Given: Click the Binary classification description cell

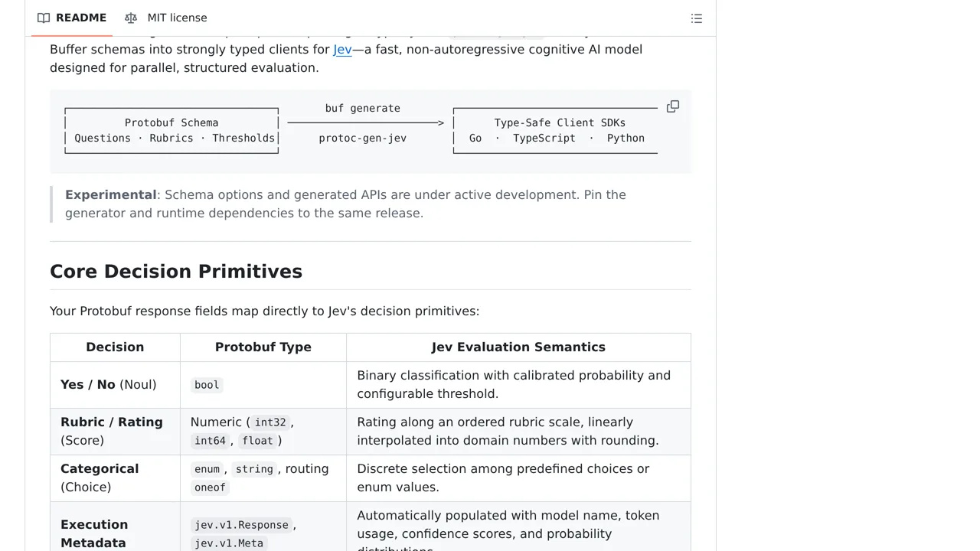Looking at the screenshot, I should tap(518, 385).
